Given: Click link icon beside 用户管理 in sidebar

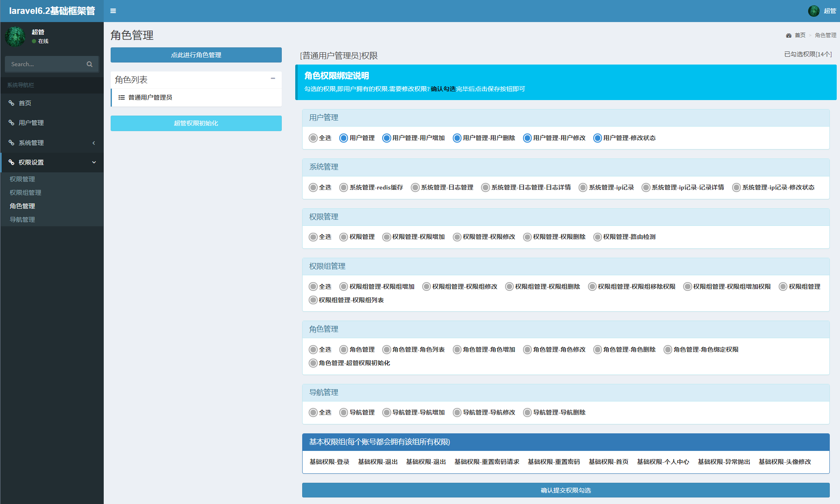Looking at the screenshot, I should (x=11, y=123).
